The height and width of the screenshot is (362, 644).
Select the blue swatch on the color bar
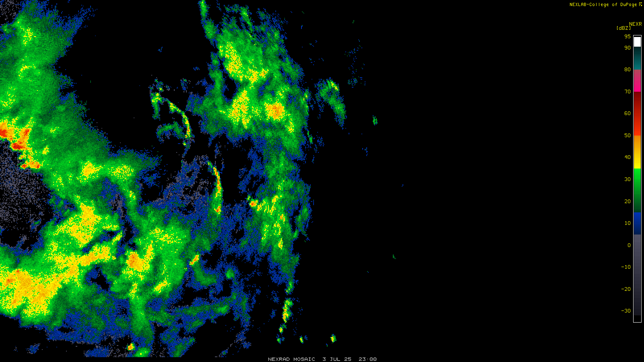tap(637, 224)
